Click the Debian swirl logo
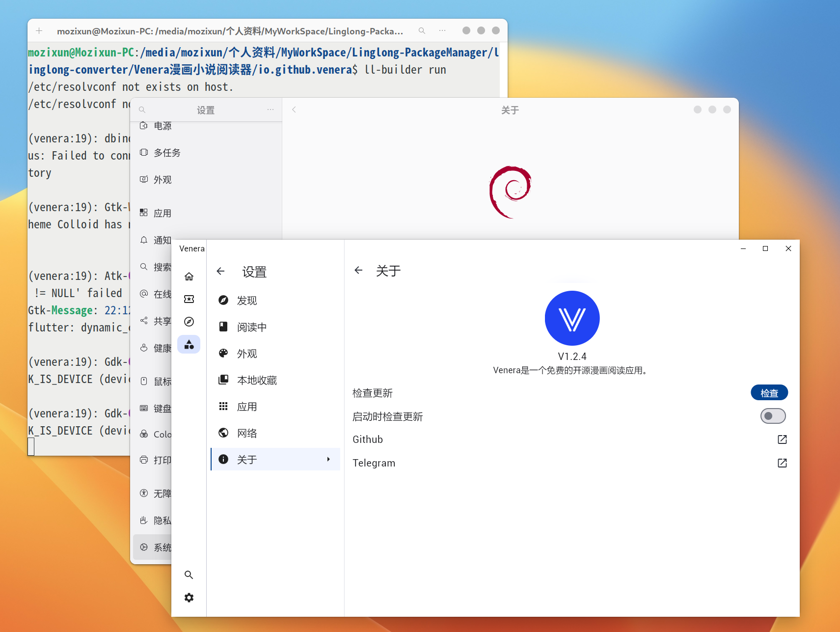The width and height of the screenshot is (840, 632). (x=511, y=192)
